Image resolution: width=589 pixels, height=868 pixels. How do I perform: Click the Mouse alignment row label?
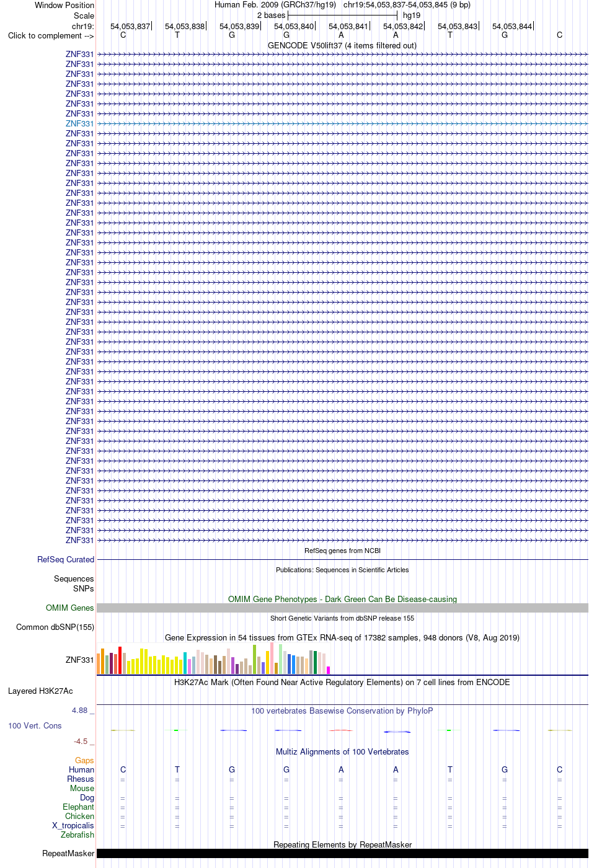tap(82, 788)
